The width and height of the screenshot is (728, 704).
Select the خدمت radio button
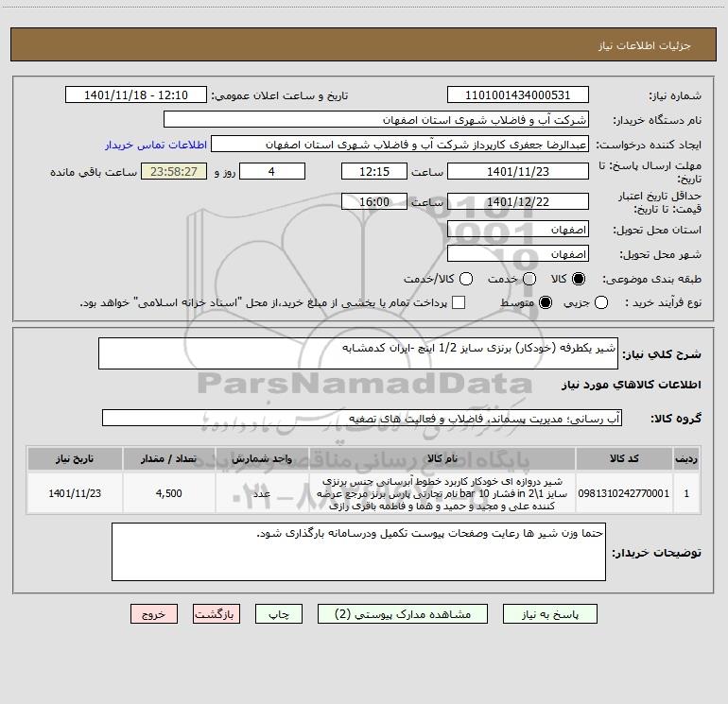coord(529,279)
